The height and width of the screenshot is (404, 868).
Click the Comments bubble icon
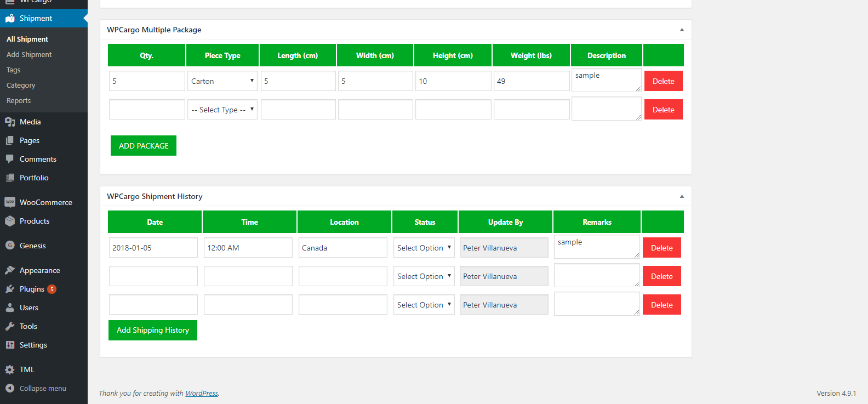(x=10, y=159)
